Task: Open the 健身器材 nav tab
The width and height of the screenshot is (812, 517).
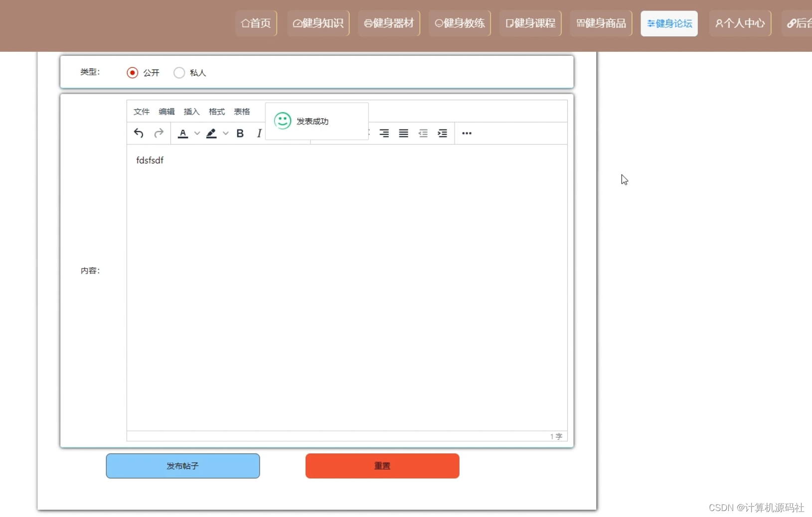Action: (389, 23)
